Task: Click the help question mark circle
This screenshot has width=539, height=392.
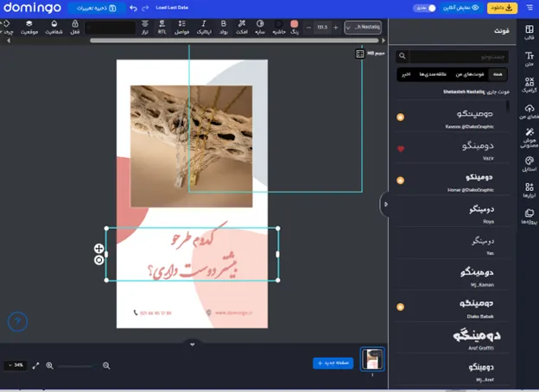Action: (x=17, y=322)
